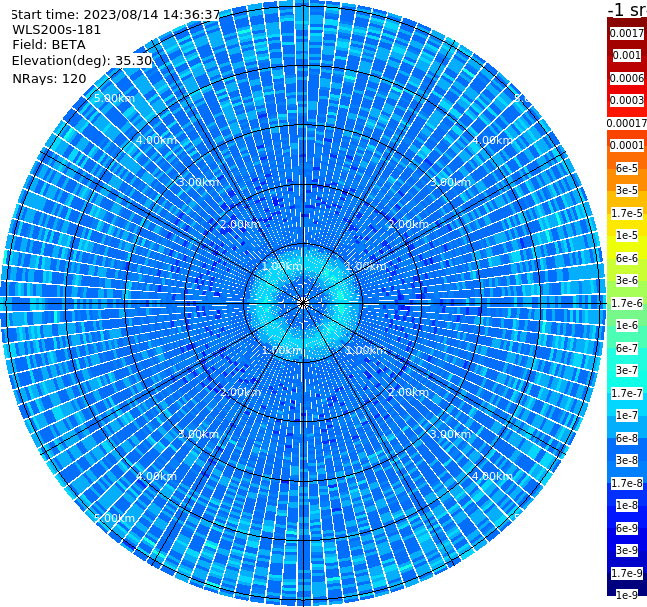Click the northwest 4.00km range ring label

click(156, 140)
